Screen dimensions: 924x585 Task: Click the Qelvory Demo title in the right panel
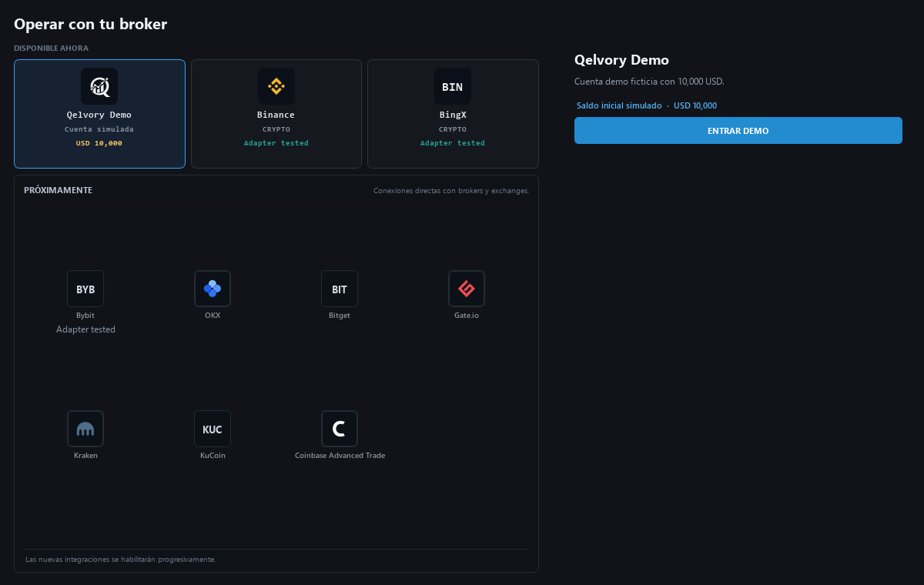(621, 60)
